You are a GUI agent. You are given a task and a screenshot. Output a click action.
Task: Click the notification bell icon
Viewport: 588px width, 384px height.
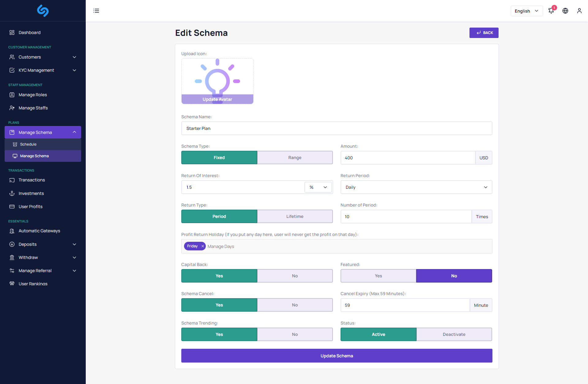click(551, 11)
